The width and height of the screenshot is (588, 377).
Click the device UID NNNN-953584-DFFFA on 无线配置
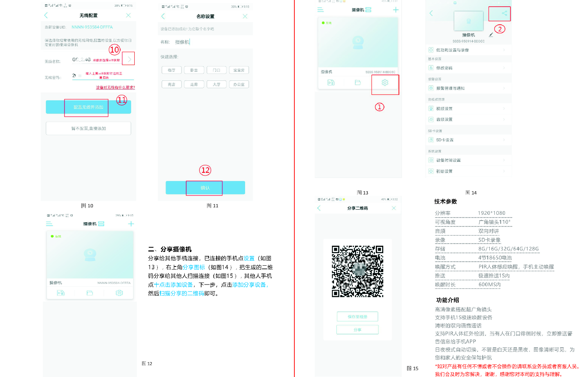[x=92, y=27]
